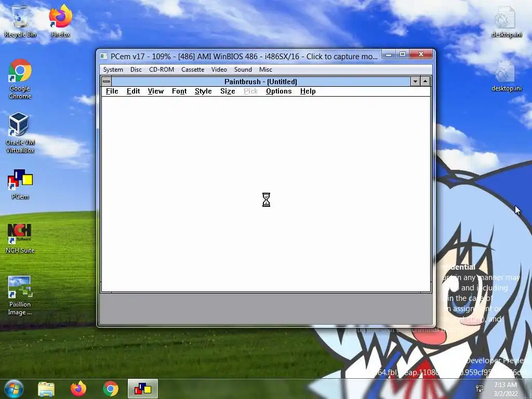Open the Paintbrush Size menu
The height and width of the screenshot is (399, 532).
click(x=228, y=91)
